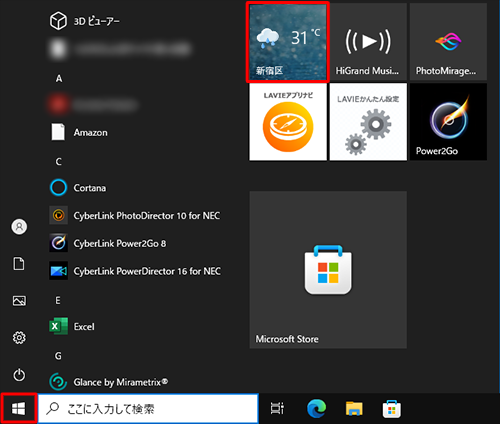Click the taskbar search box
Viewport: 500px width, 424px height.
point(148,409)
